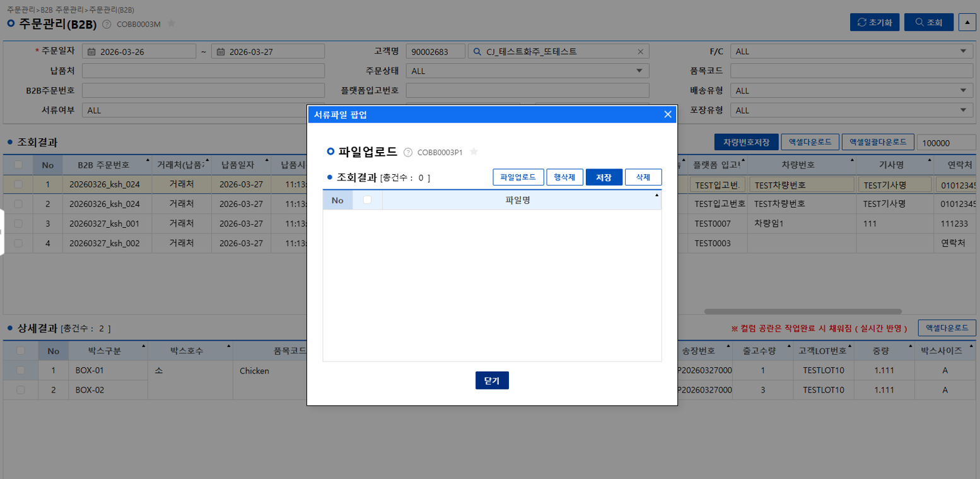Click the 닫기 button in the popup
Image resolution: width=980 pixels, height=479 pixels.
pos(492,381)
